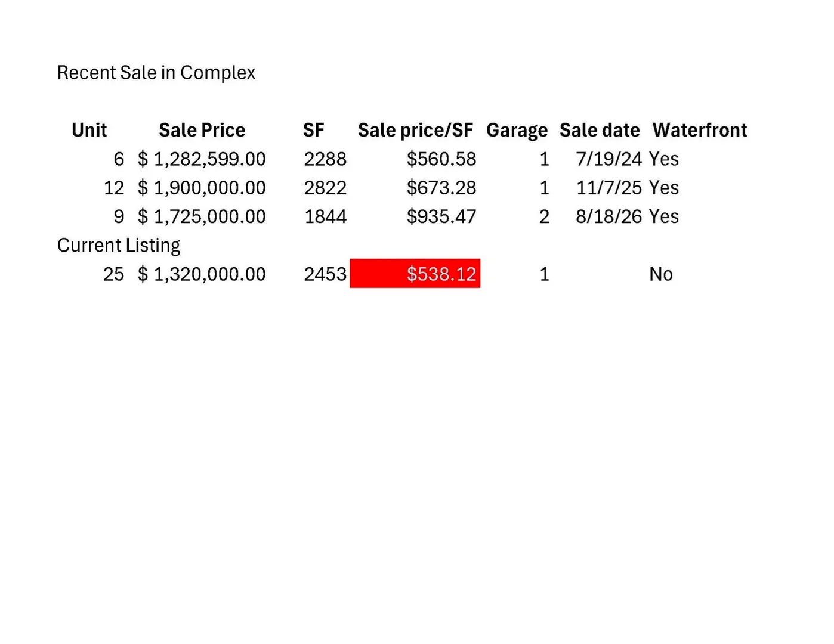The width and height of the screenshot is (834, 644).
Task: Click the Waterfront column header
Action: click(x=700, y=130)
